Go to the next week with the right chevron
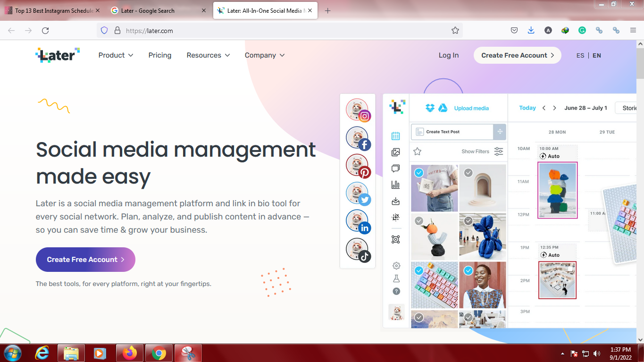 click(555, 108)
